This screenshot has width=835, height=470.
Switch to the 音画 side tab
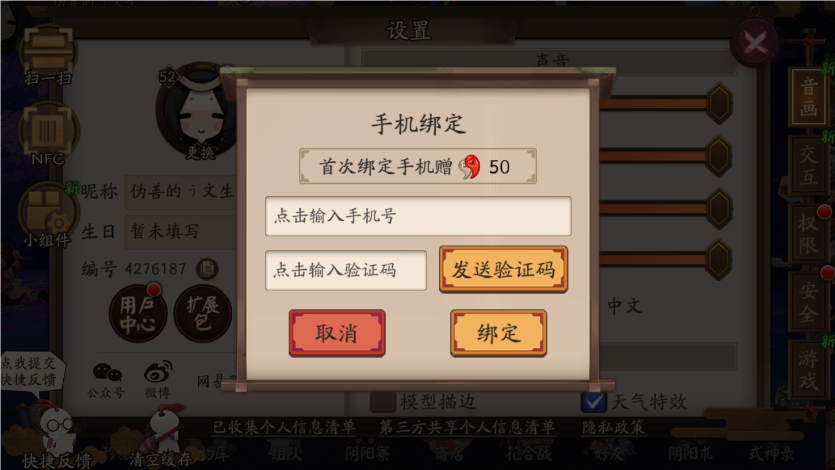point(808,97)
